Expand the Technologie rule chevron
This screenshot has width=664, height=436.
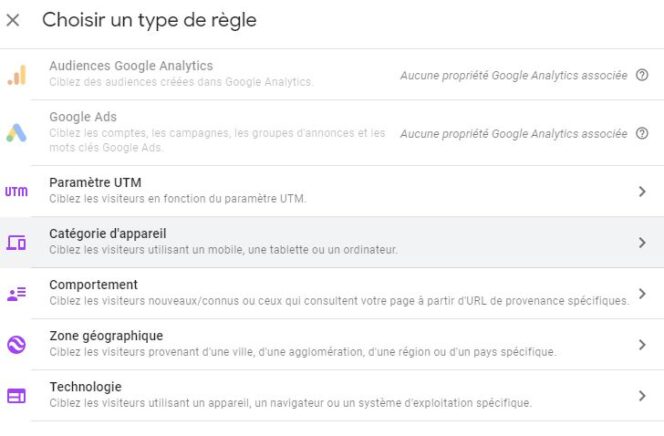(x=642, y=396)
